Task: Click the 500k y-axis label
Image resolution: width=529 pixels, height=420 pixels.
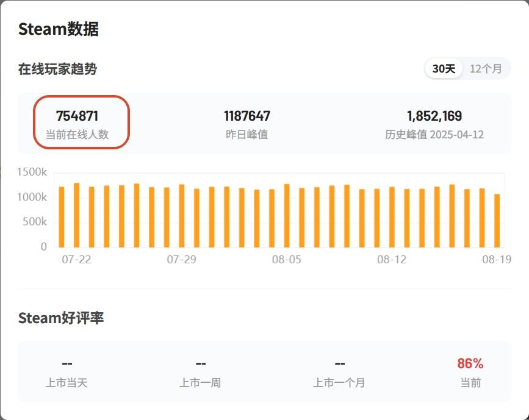Action: pos(35,222)
